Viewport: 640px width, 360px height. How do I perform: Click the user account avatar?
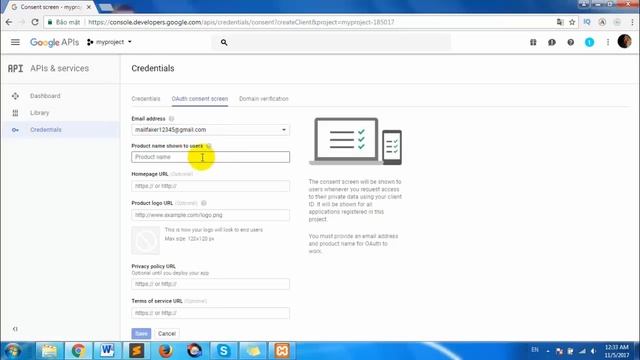pos(624,41)
